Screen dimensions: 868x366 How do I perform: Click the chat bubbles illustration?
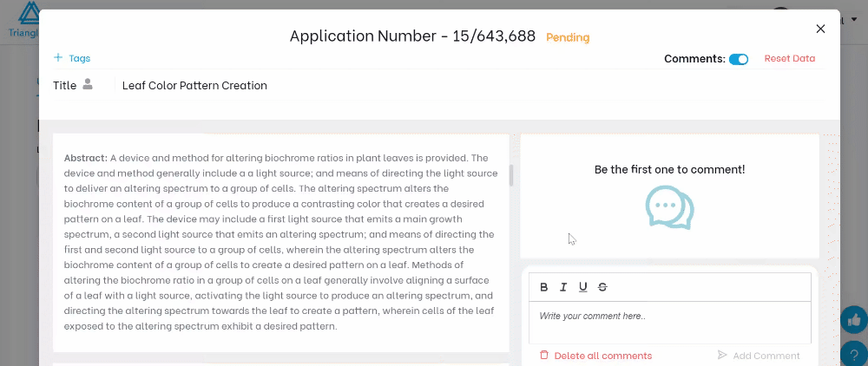click(670, 206)
